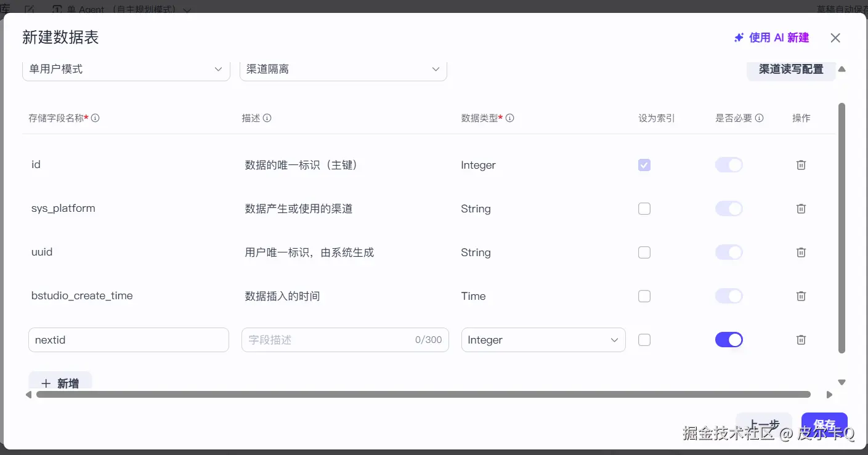Image resolution: width=868 pixels, height=455 pixels.
Task: Click the horizontal scrollbar thumb
Action: point(423,395)
